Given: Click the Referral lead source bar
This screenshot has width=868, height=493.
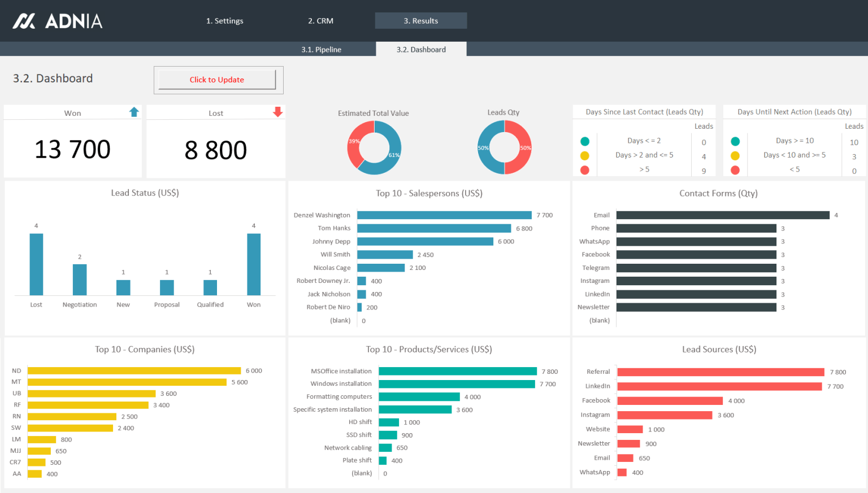Looking at the screenshot, I should (x=721, y=372).
